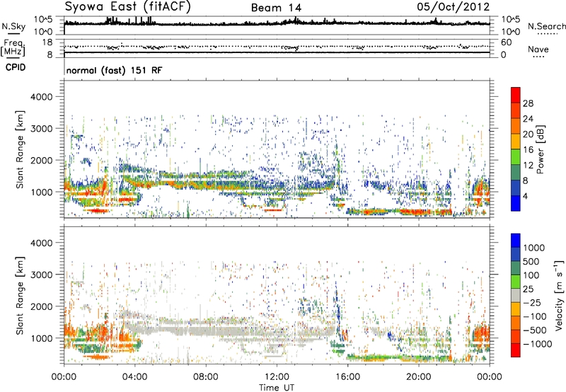
Task: Click the '08:00' time tick label
Action: click(x=206, y=377)
